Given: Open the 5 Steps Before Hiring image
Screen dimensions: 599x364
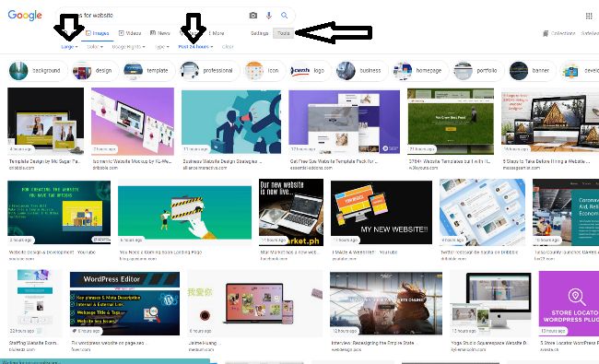Looking at the screenshot, I should tap(550, 122).
